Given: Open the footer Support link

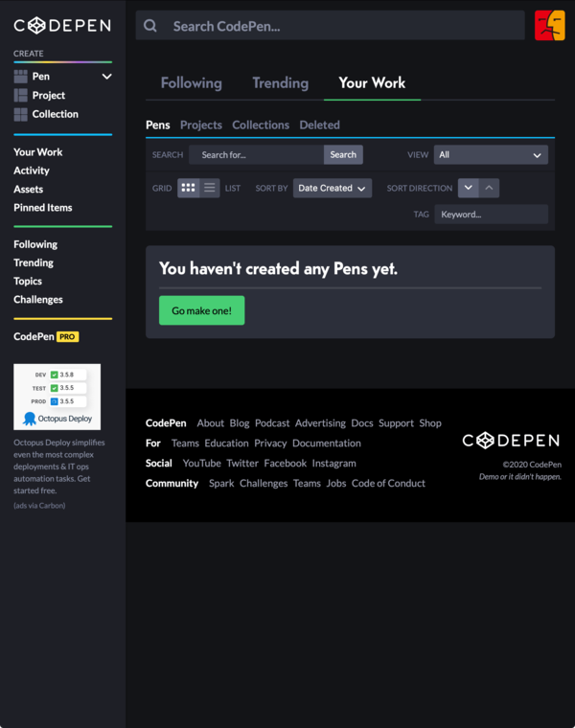Looking at the screenshot, I should (396, 423).
